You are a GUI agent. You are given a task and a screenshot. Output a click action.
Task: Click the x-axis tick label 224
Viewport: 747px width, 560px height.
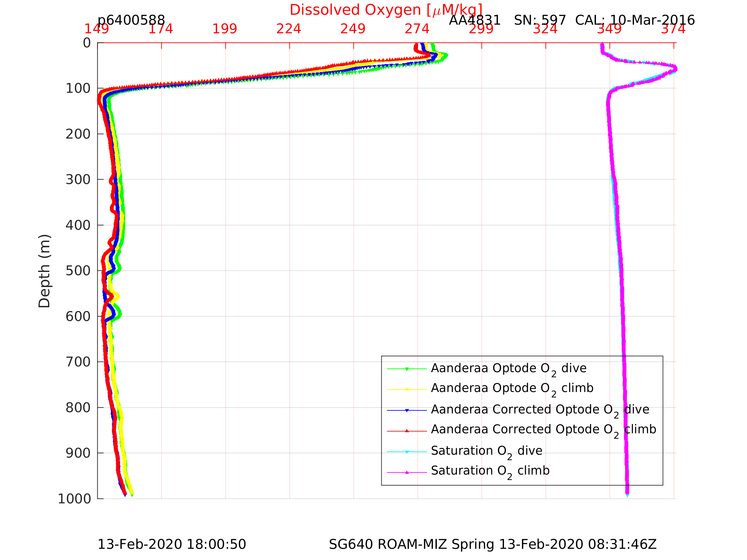tap(289, 29)
